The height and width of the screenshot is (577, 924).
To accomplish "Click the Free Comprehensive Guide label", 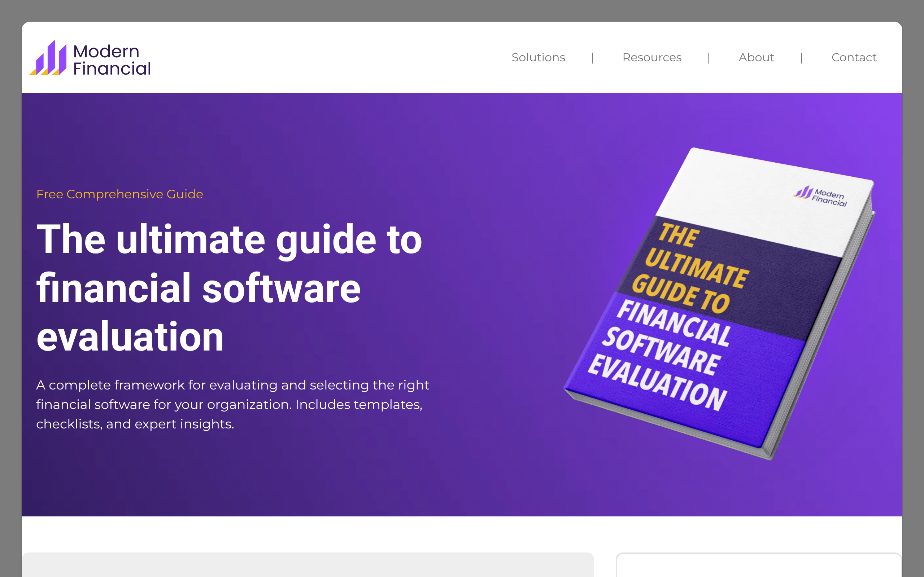I will [119, 194].
